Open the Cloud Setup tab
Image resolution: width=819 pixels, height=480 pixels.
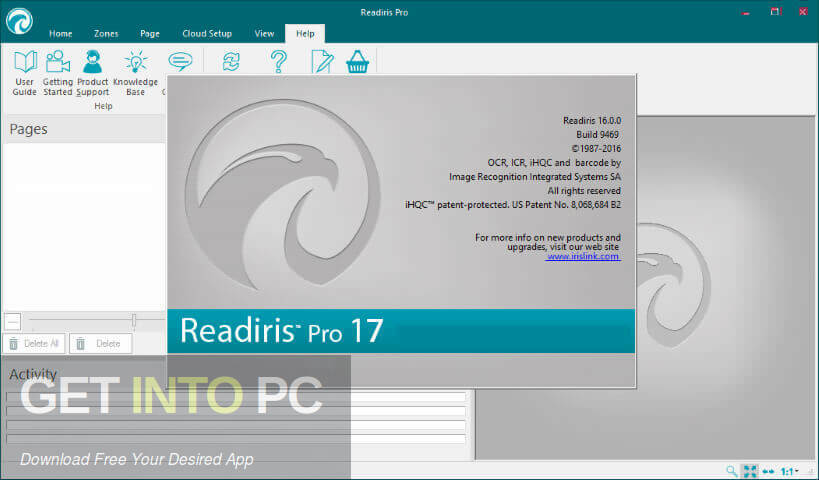207,33
